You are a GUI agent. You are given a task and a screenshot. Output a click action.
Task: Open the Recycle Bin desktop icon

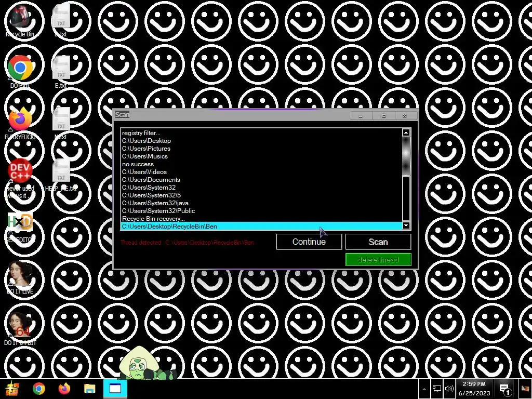point(20,20)
